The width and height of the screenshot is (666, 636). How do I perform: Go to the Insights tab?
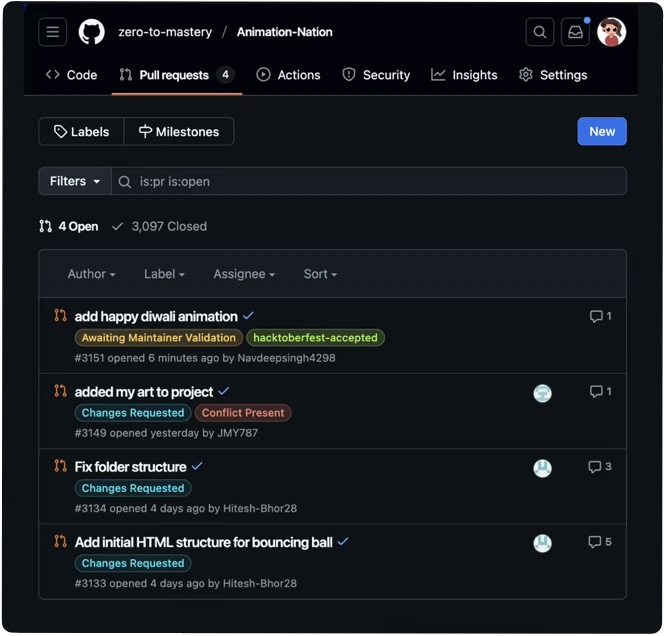(464, 75)
